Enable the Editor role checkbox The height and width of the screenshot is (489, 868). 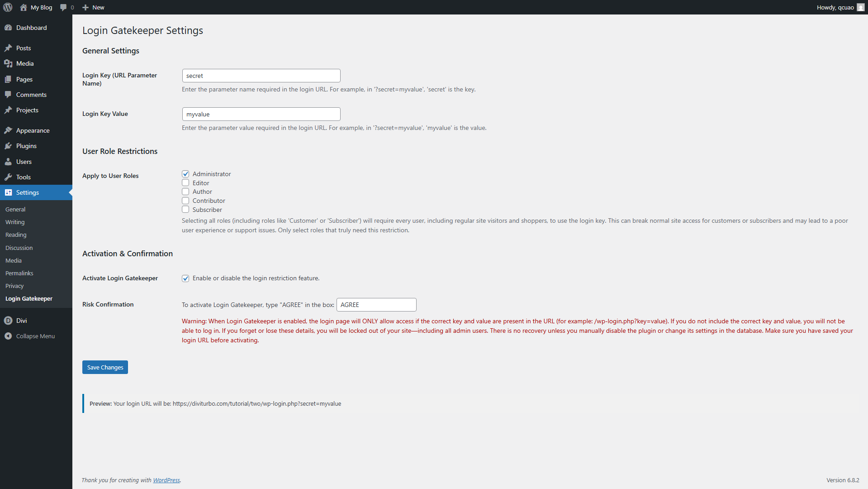[185, 183]
